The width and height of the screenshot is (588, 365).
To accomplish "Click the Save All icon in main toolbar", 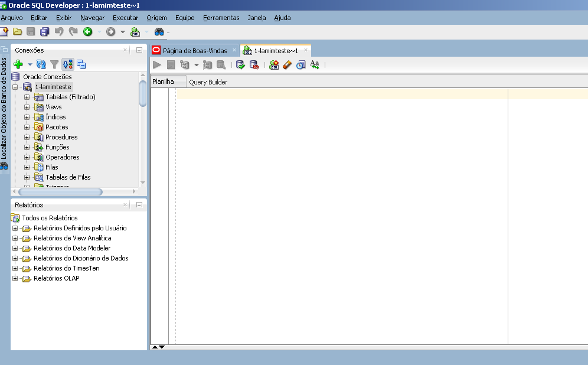I will click(45, 32).
